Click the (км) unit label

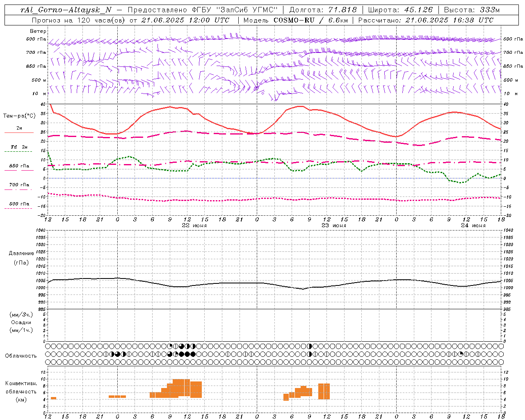(x=21, y=399)
